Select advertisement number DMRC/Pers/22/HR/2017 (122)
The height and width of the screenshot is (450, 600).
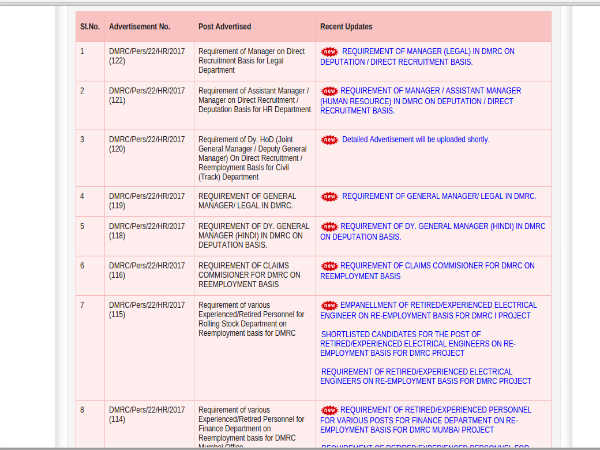click(x=147, y=56)
